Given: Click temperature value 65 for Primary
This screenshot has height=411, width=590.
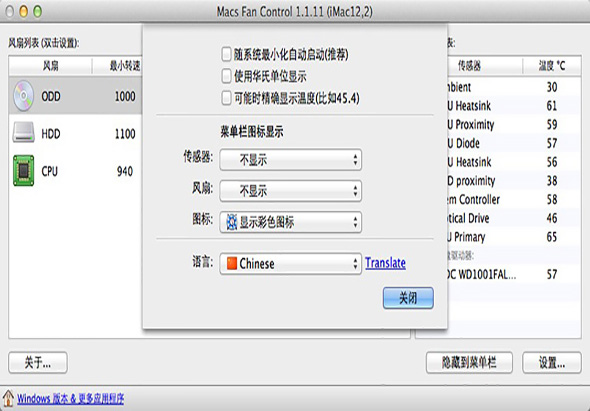Looking at the screenshot, I should tap(552, 237).
